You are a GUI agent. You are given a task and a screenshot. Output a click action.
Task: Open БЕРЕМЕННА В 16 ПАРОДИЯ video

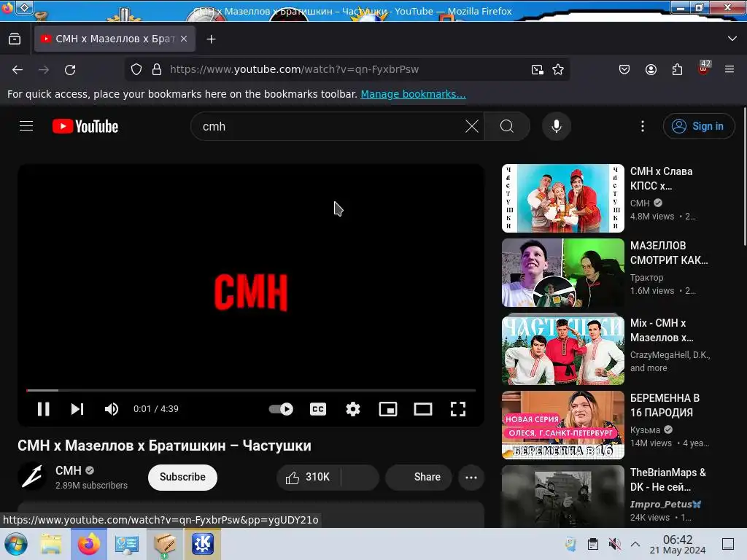562,425
